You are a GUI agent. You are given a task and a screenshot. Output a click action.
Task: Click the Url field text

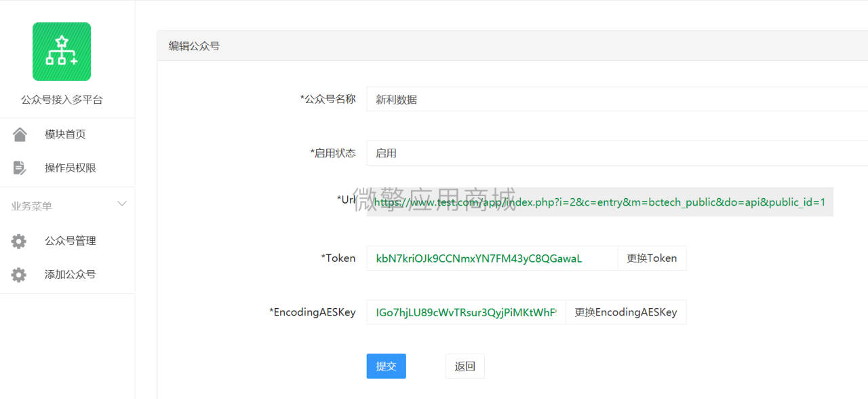coord(599,202)
